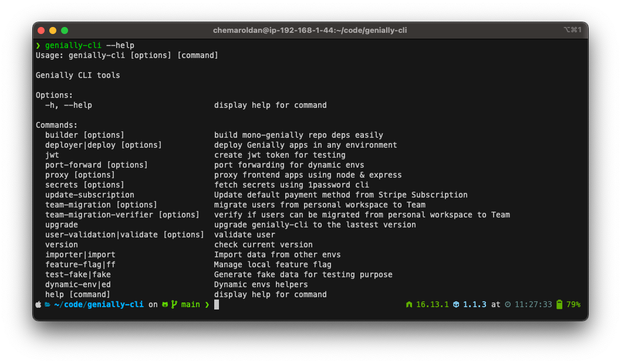Screen dimensions: 621x364
Task: Click the folder icon in the prompt
Action: click(48, 305)
